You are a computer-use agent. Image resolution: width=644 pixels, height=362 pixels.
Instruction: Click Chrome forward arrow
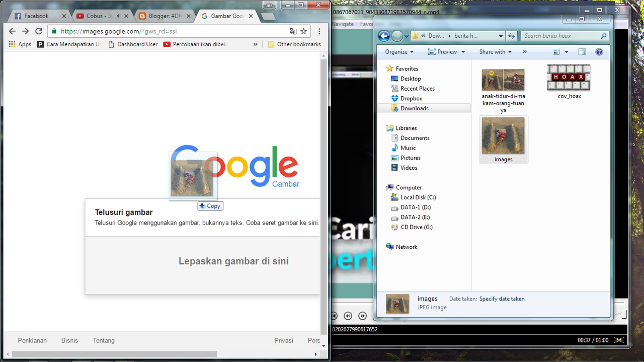(26, 31)
